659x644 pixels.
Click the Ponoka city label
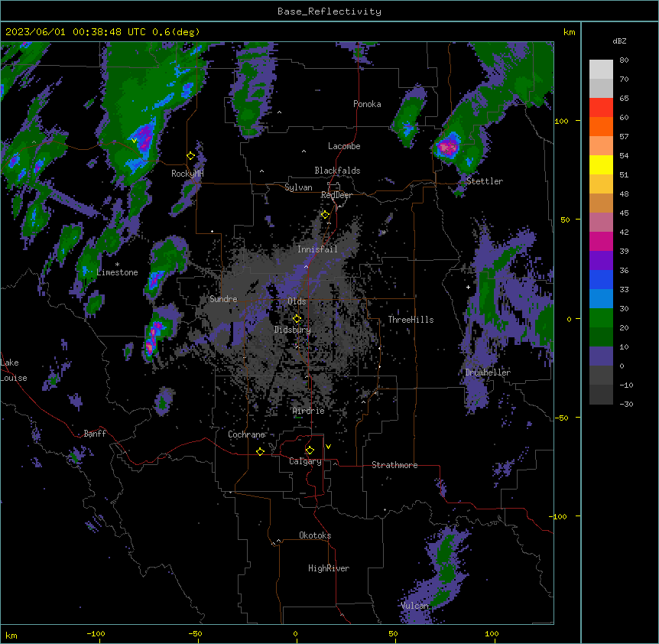(367, 104)
